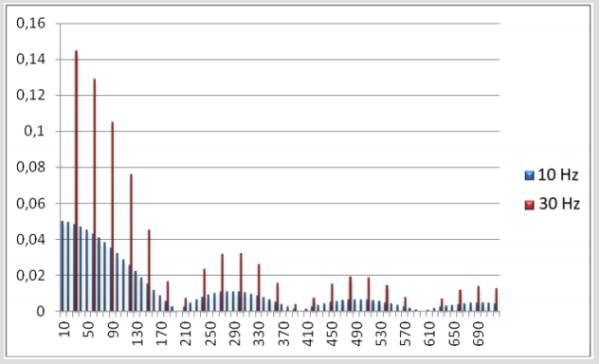Select the first blue 10 Hz bar at 10
Screen dimensions: 599x364
[x=63, y=265]
